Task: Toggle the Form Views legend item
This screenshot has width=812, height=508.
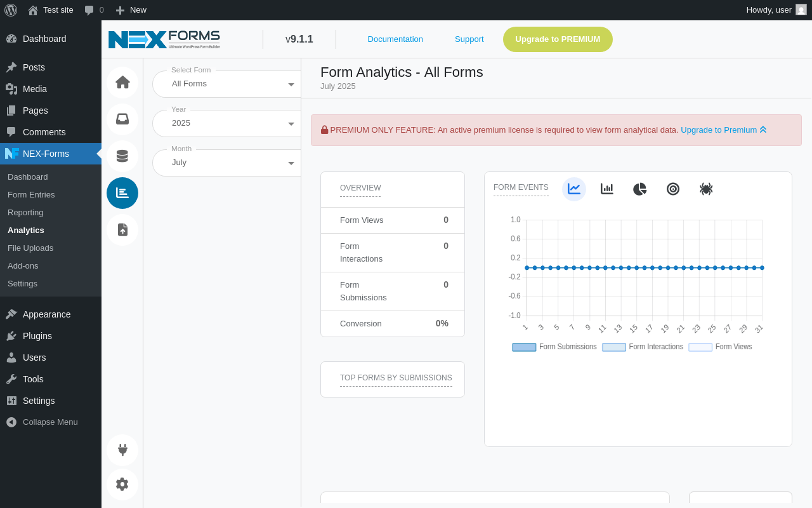Action: coord(720,347)
